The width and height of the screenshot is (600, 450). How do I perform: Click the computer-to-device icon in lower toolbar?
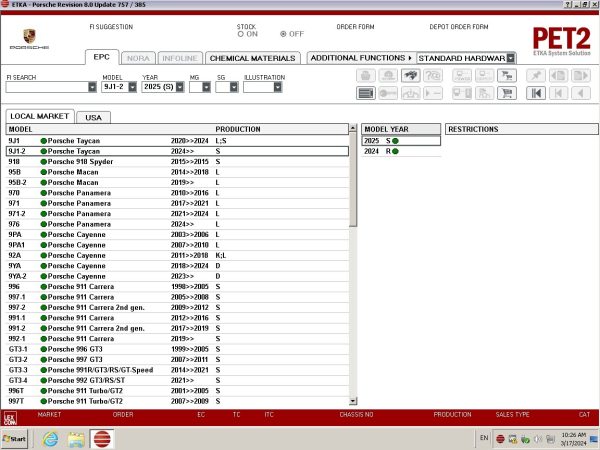(462, 93)
